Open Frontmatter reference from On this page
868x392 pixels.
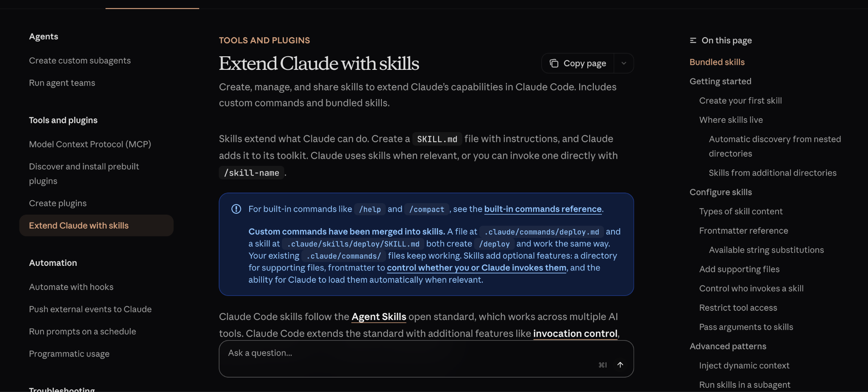pos(743,230)
